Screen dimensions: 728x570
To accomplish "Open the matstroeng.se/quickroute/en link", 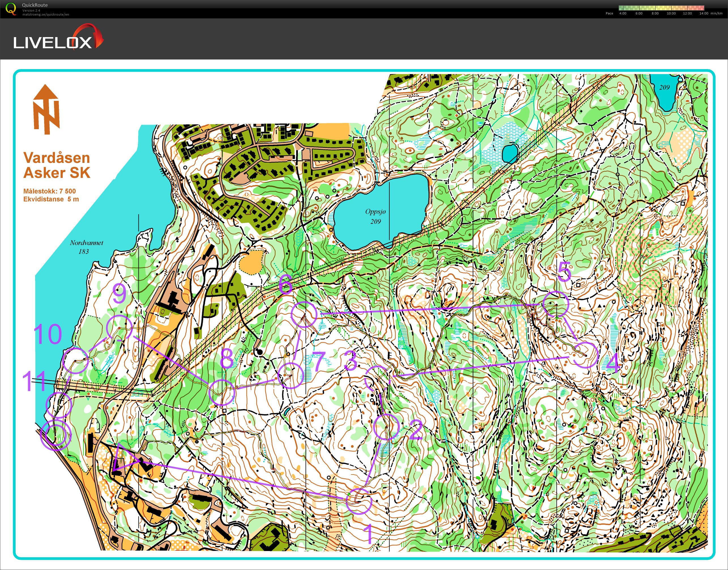I will 46,14.
